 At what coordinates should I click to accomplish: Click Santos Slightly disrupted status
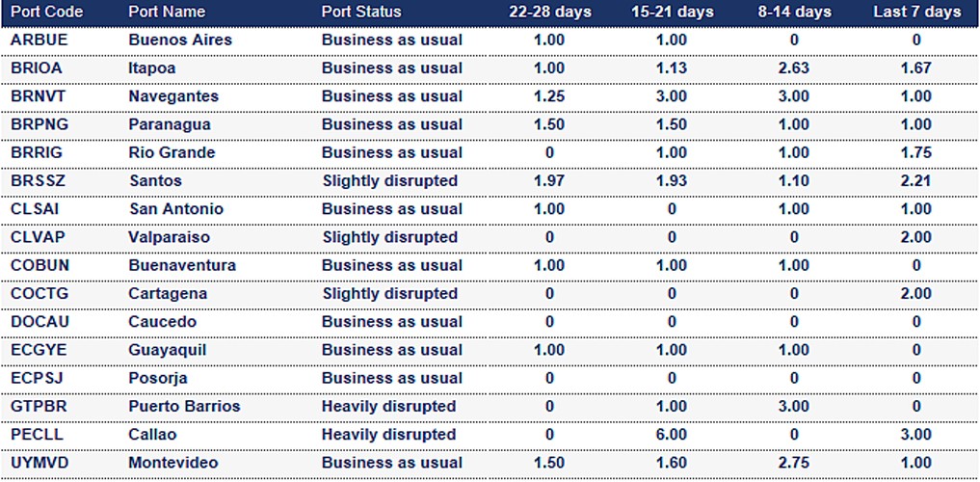389,181
